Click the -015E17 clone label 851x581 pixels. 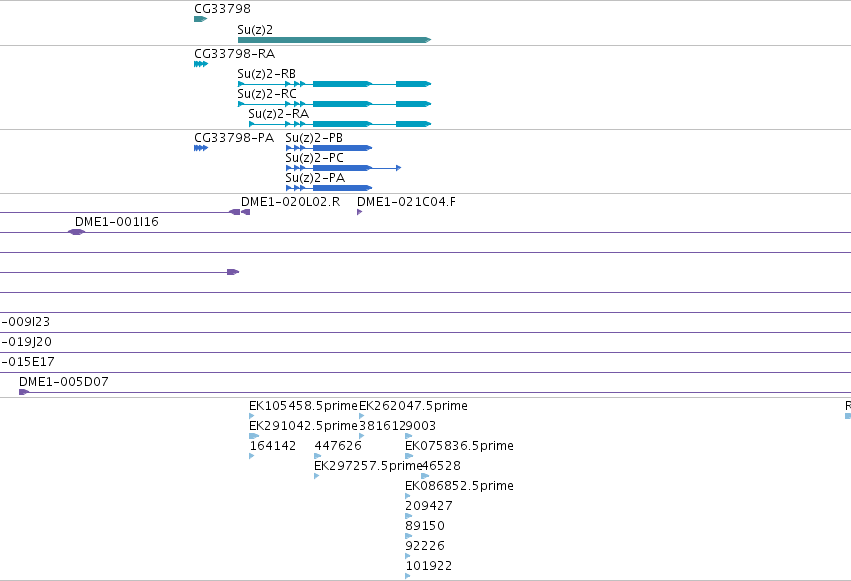pyautogui.click(x=28, y=362)
